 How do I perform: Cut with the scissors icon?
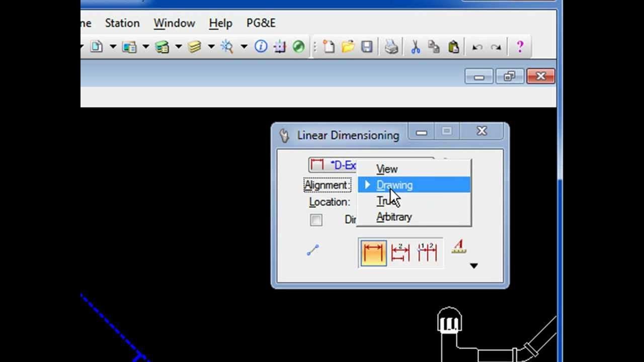click(x=415, y=47)
